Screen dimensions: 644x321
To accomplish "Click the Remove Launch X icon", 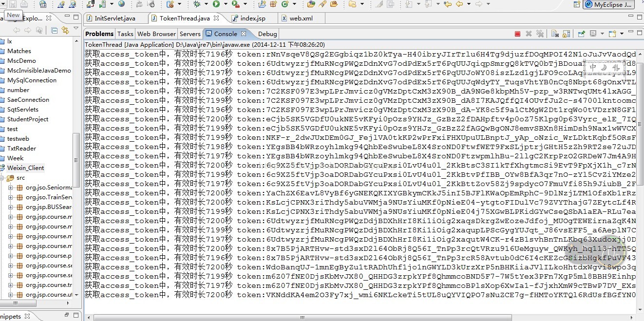I will tap(529, 34).
